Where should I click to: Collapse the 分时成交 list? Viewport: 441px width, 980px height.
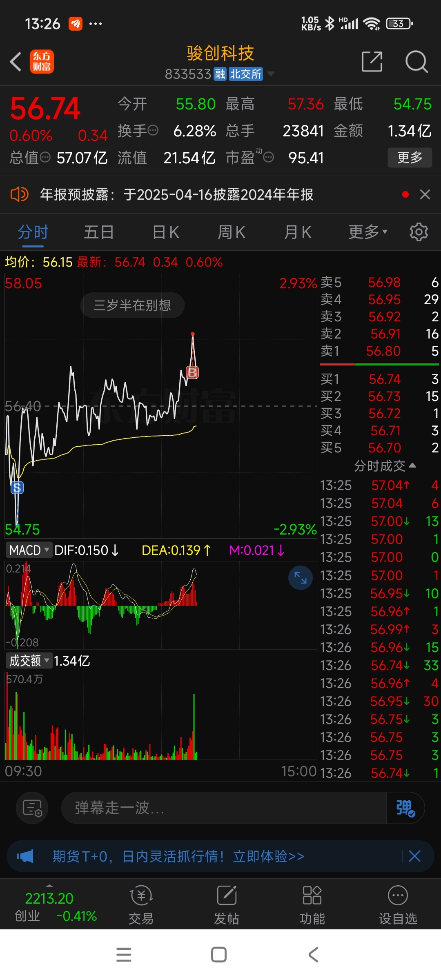point(385,465)
